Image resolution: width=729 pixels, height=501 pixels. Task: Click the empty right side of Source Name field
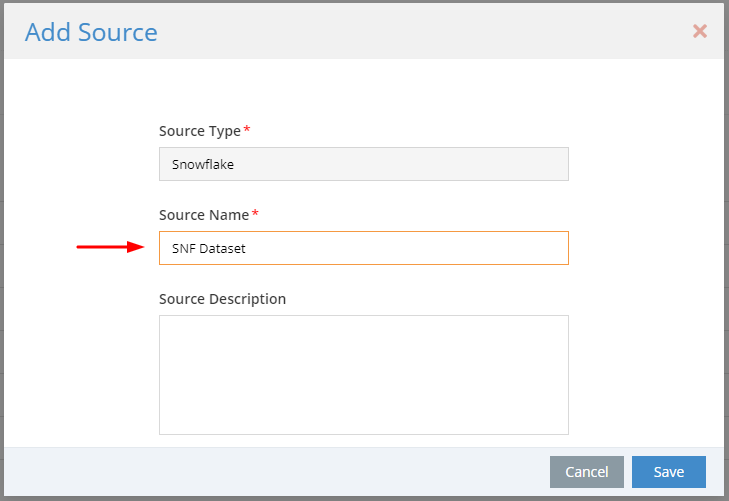point(465,248)
